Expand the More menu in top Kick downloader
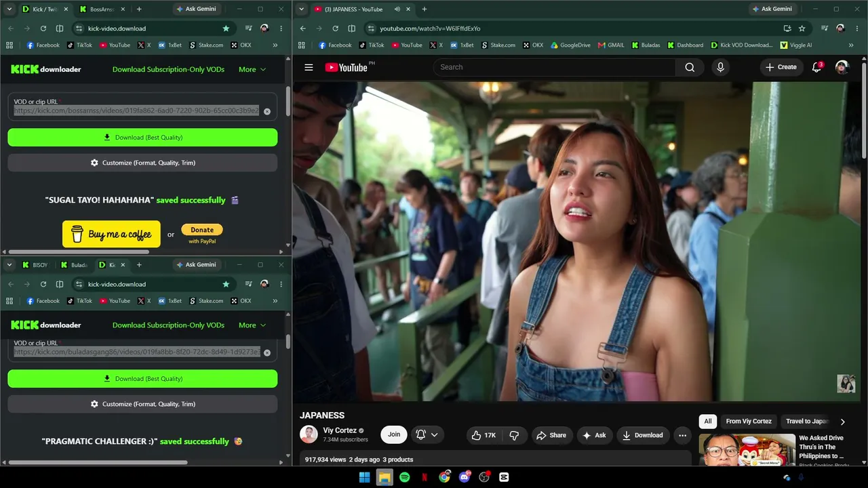Image resolution: width=868 pixels, height=488 pixels. pos(252,69)
